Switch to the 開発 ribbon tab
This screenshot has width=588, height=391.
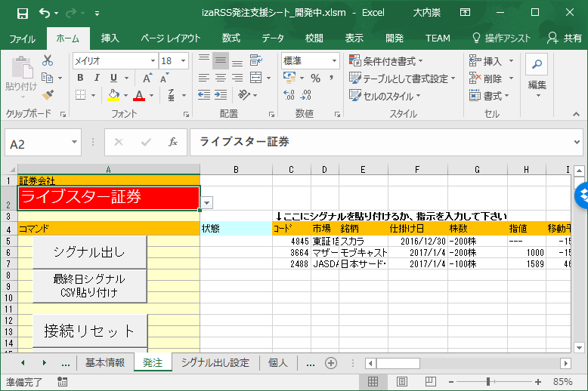click(x=395, y=38)
